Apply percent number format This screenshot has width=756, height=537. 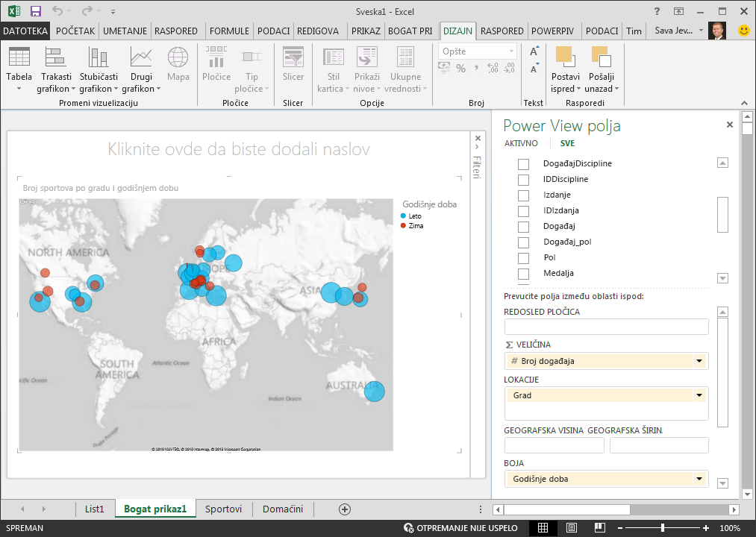pyautogui.click(x=461, y=69)
